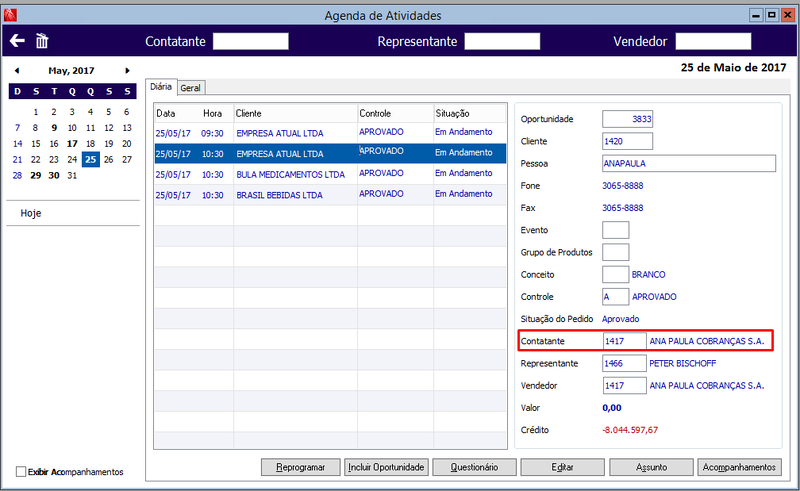Select the BRASIL BEBIDAS LTDA row
The height and width of the screenshot is (491, 800).
tap(330, 195)
